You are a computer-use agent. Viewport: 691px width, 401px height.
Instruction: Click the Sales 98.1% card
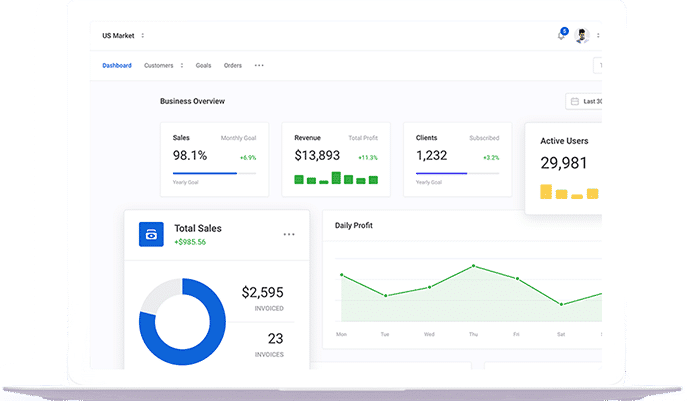coord(214,160)
